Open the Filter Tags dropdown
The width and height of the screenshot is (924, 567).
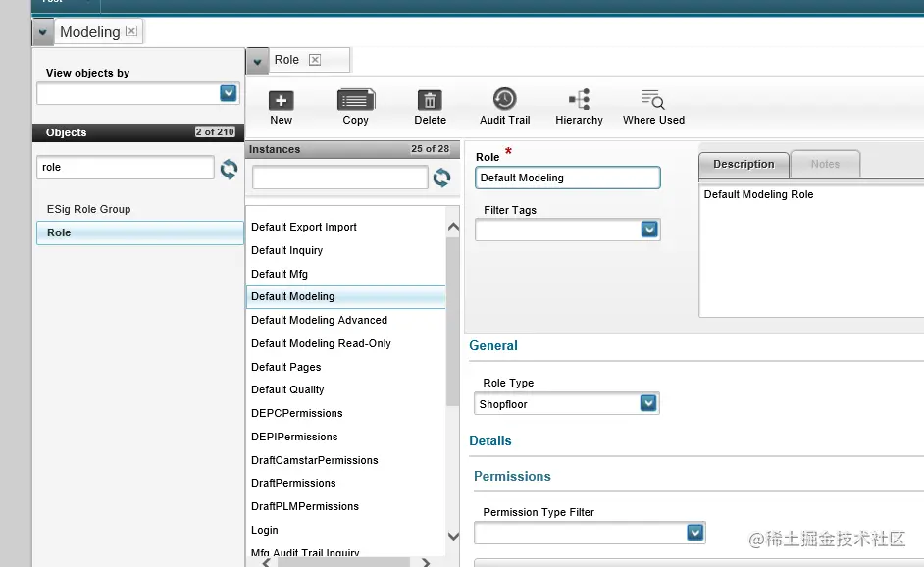pyautogui.click(x=649, y=230)
